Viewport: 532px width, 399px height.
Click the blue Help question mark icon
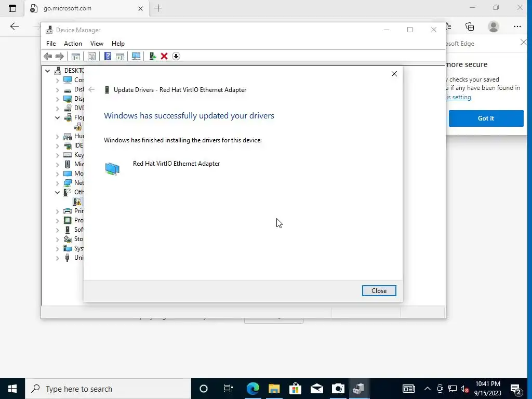[108, 56]
